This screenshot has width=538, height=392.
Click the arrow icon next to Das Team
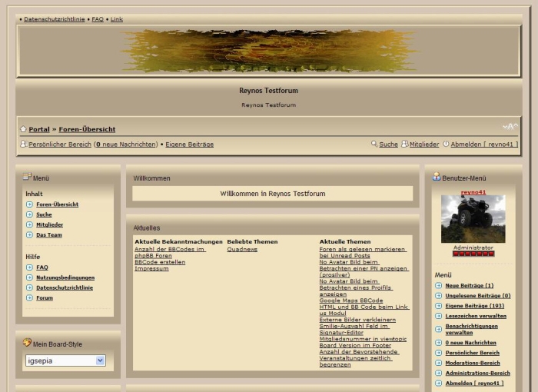coord(29,235)
